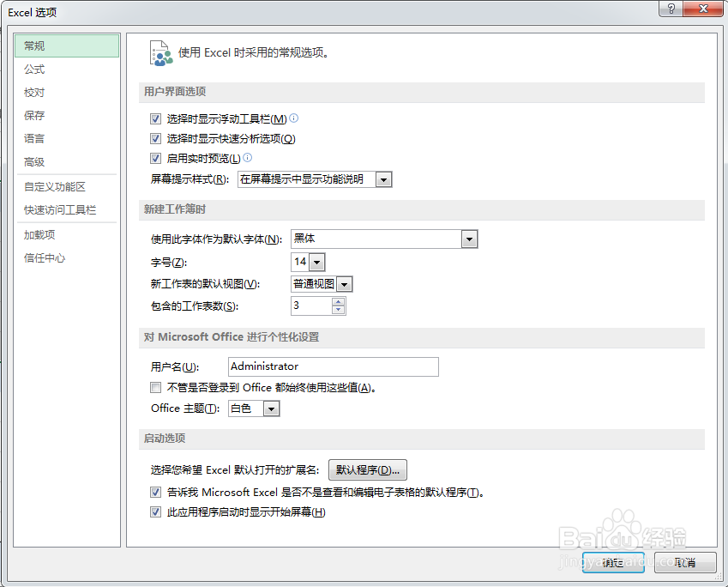This screenshot has height=587, width=728.
Task: Click the 用户名 Administrator text field
Action: [x=334, y=366]
